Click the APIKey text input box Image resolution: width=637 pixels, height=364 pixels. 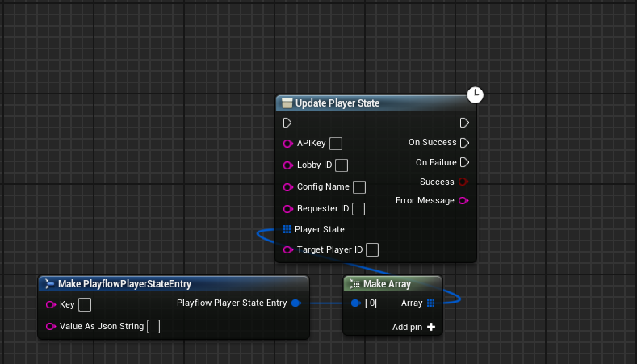[x=336, y=144]
